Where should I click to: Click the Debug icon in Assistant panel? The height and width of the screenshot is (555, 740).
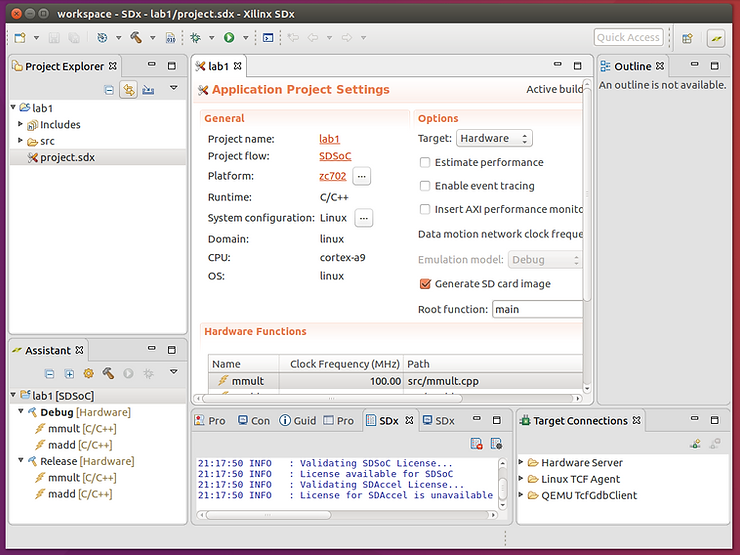pos(148,374)
